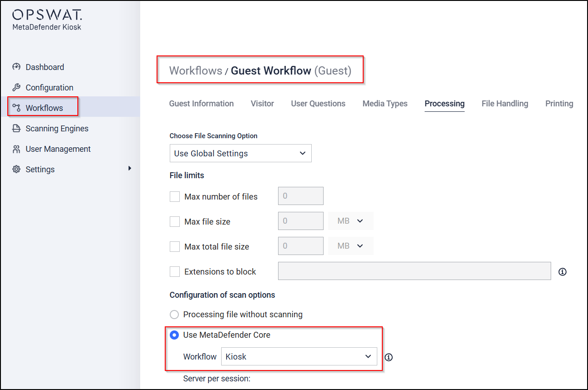588x390 pixels.
Task: Enable Extensions to block checkbox
Action: coord(175,271)
